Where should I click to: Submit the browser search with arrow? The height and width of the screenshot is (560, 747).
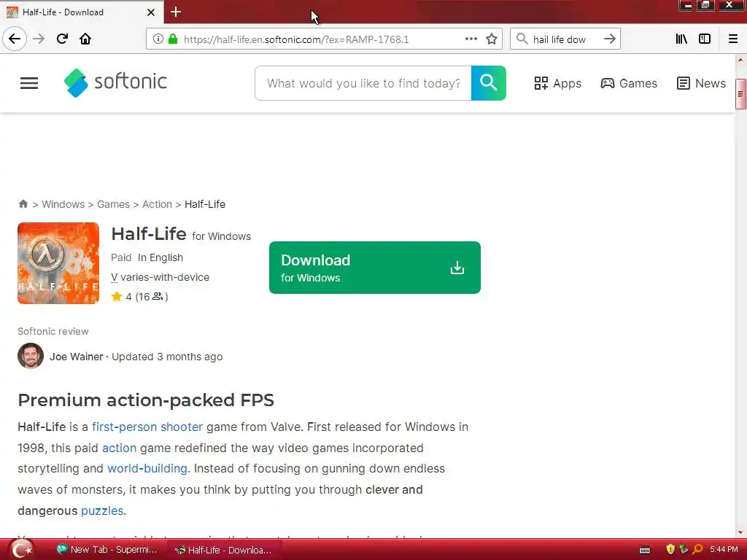pos(610,39)
